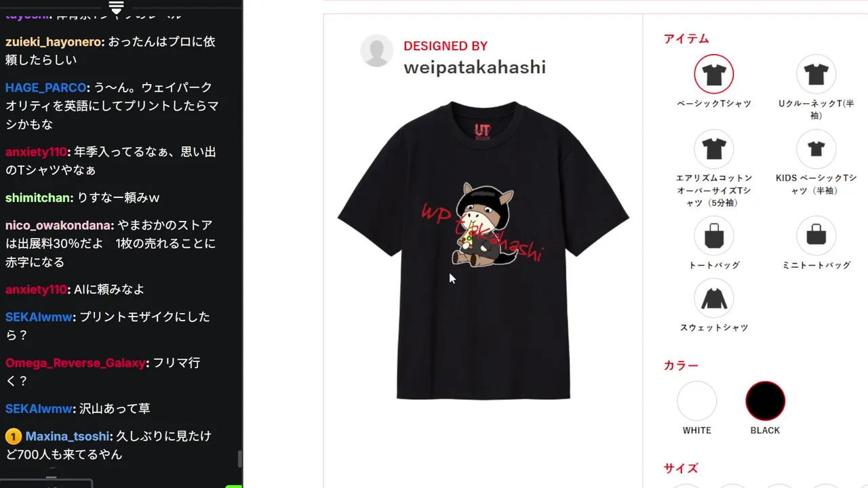Open Omega_Reverse_Galaxy's chat username
This screenshot has height=488, width=868.
pyautogui.click(x=75, y=363)
